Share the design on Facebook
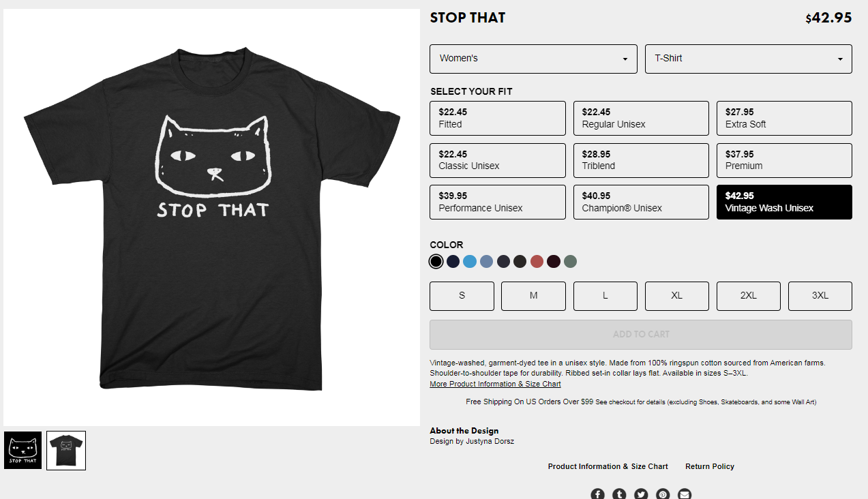 point(597,494)
